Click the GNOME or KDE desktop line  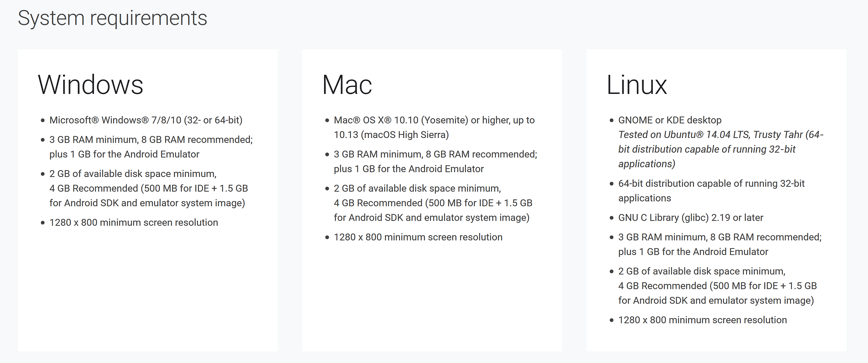pyautogui.click(x=670, y=120)
